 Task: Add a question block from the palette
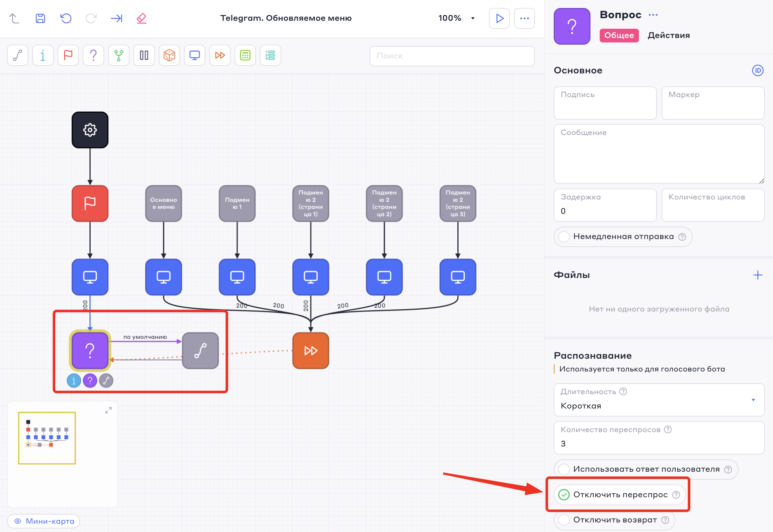pos(93,55)
